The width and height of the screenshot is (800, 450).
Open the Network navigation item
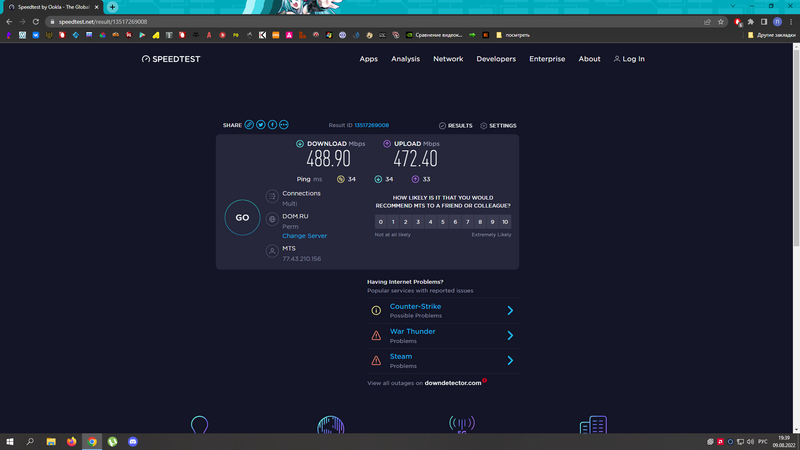pyautogui.click(x=448, y=59)
